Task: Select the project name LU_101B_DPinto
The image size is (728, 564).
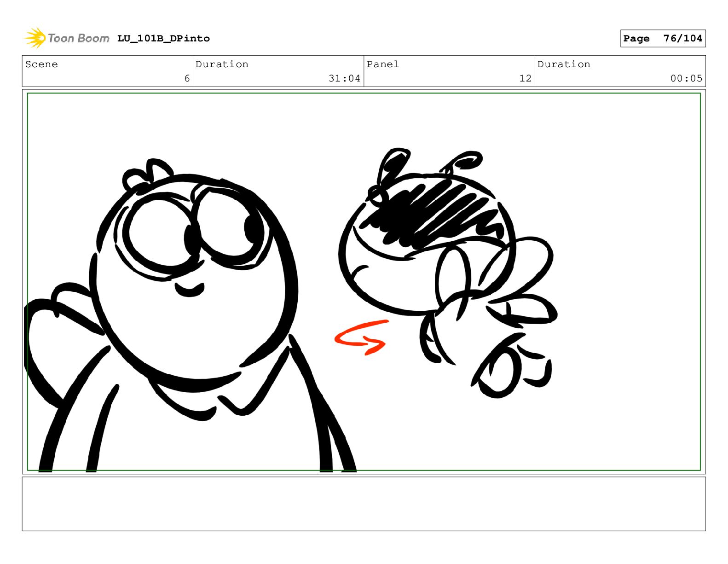Action: (x=163, y=39)
